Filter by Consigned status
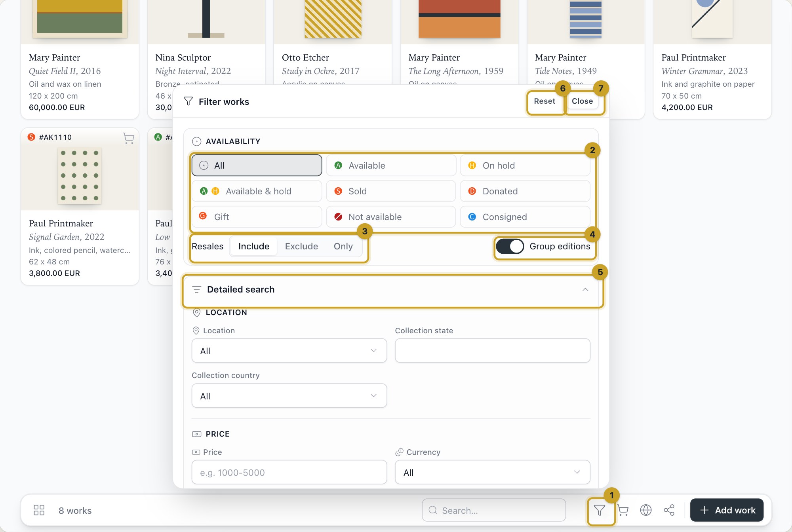 point(525,217)
